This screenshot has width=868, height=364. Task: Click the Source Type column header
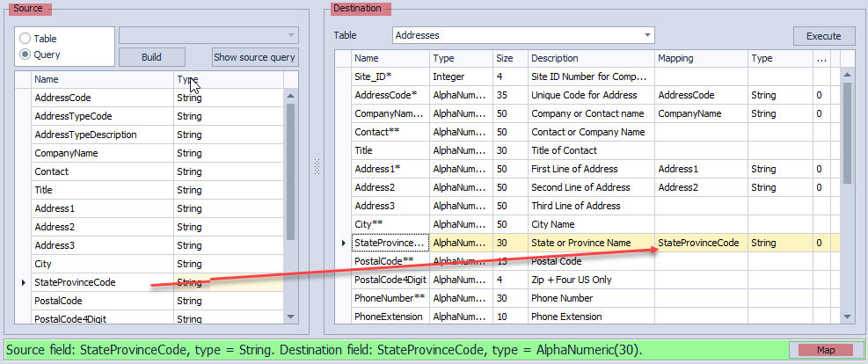point(229,80)
